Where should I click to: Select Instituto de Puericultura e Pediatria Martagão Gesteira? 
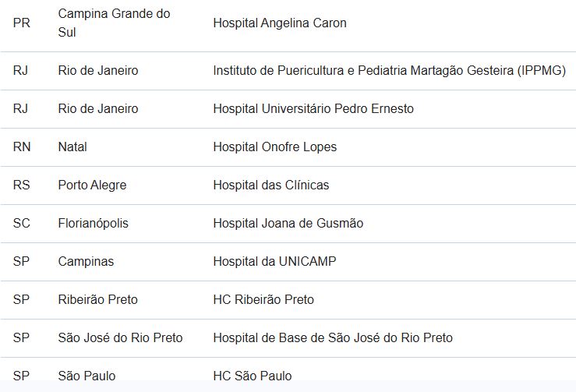click(x=390, y=70)
